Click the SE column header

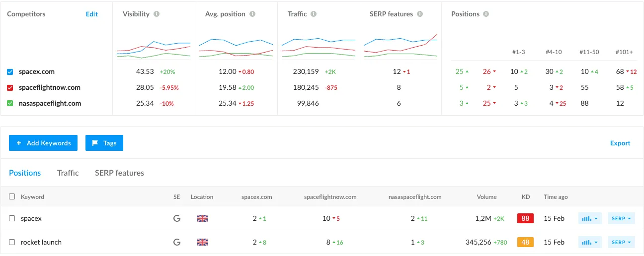pyautogui.click(x=176, y=196)
